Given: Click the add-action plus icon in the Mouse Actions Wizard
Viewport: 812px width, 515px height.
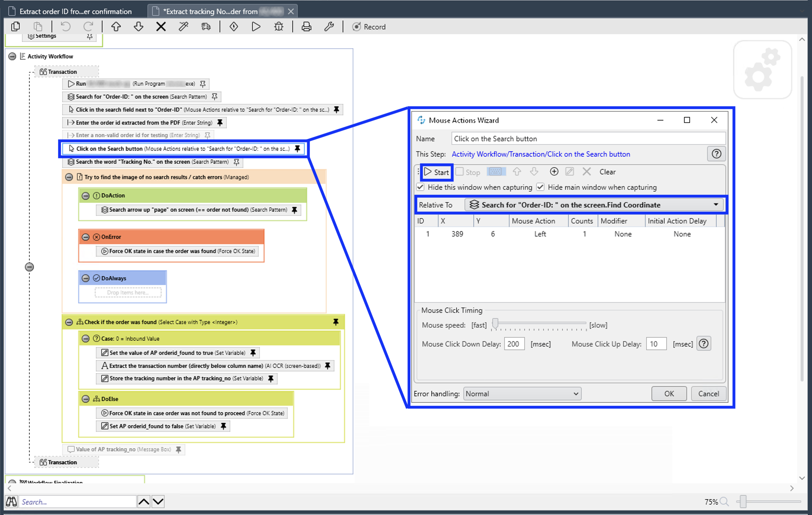Looking at the screenshot, I should tap(554, 172).
